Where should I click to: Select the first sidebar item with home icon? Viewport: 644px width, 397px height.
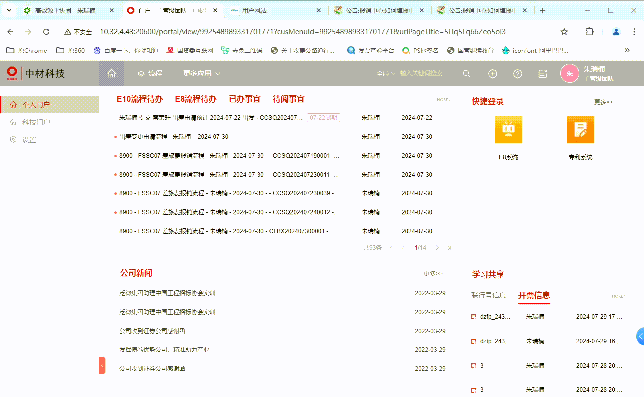tap(49, 104)
